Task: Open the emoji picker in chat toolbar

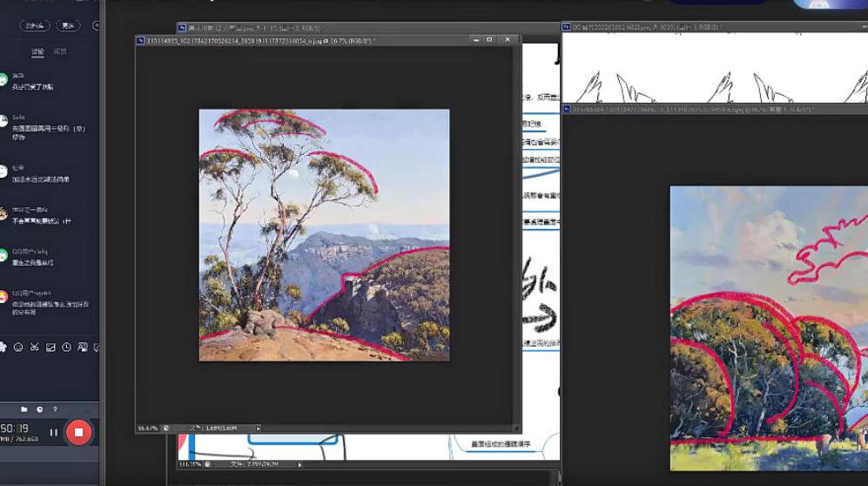Action: pyautogui.click(x=18, y=347)
